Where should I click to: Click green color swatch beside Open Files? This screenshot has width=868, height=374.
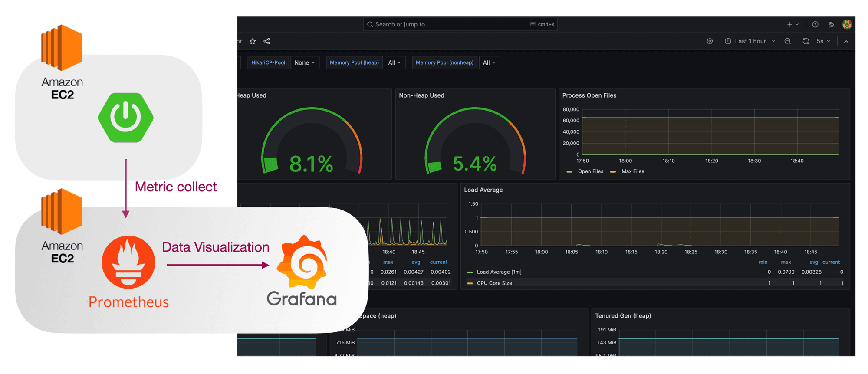pyautogui.click(x=569, y=172)
